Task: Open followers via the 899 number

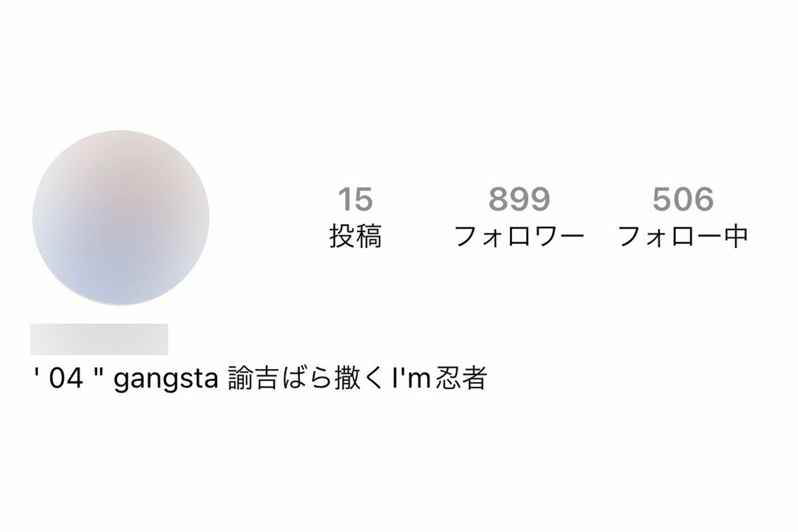Action: point(519,199)
